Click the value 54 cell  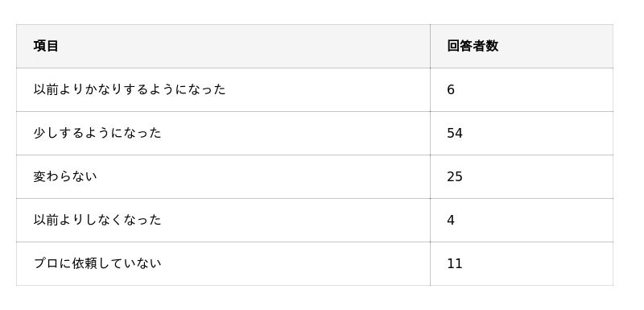pyautogui.click(x=522, y=133)
